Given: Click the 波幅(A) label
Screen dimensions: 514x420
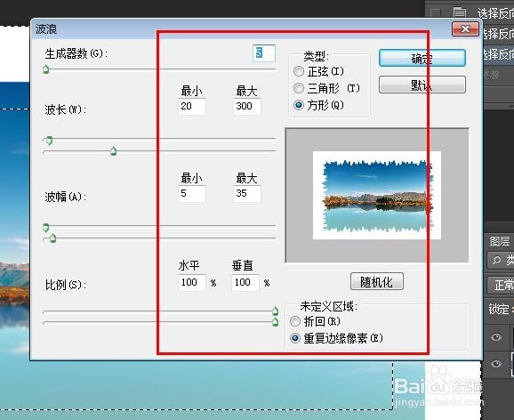Looking at the screenshot, I should click(x=66, y=197).
